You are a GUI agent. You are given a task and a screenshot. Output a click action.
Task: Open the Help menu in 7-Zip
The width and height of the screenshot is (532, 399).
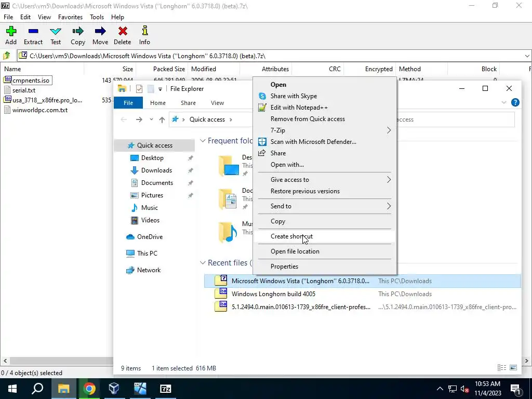[x=117, y=17]
